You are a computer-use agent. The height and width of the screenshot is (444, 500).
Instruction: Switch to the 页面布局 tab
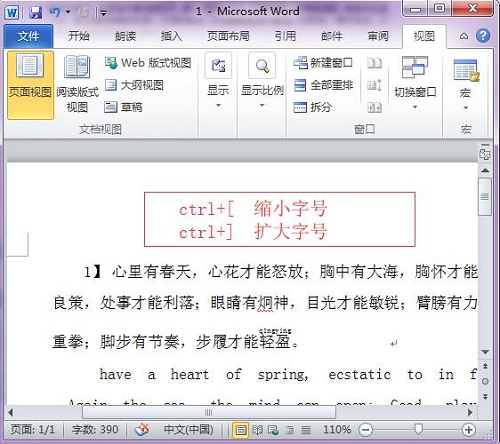[228, 36]
